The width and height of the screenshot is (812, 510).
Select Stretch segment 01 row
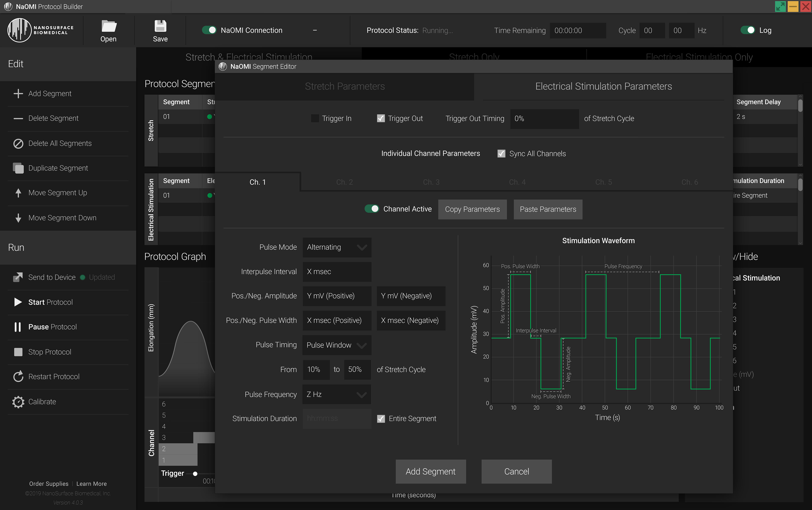click(x=187, y=117)
